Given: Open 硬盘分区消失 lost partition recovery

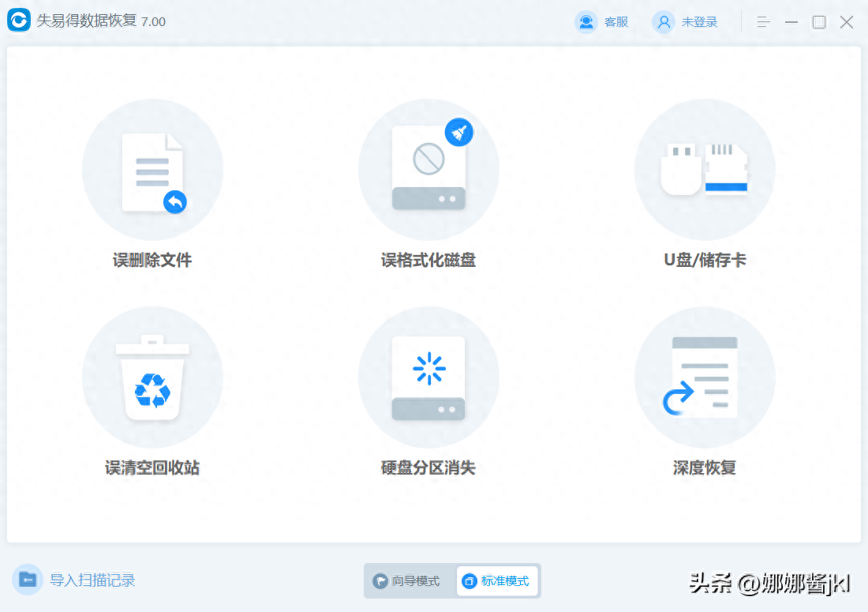Looking at the screenshot, I should click(x=428, y=377).
